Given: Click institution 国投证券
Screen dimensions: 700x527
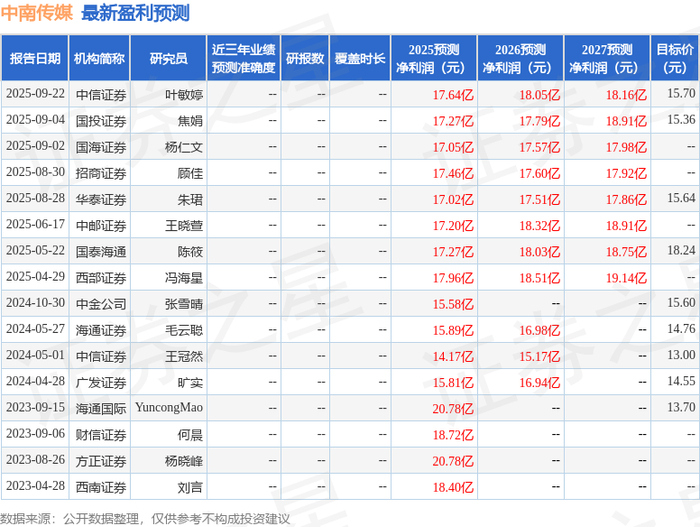Looking at the screenshot, I should click(101, 121).
